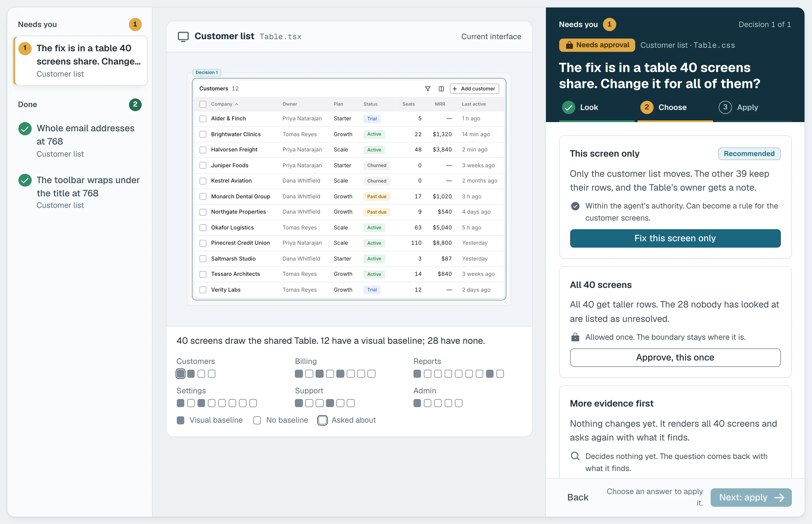This screenshot has width=812, height=524.
Task: Open the fix is in a table decision item
Action: pos(80,60)
